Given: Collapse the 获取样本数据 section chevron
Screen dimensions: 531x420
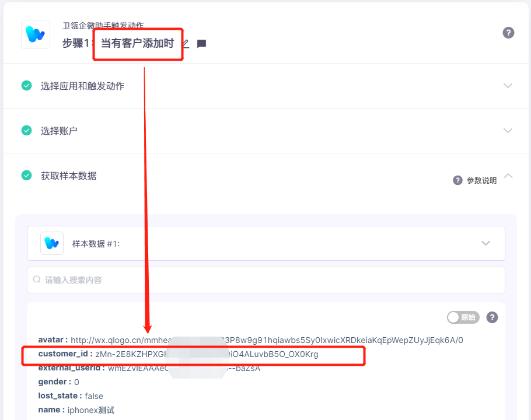Looking at the screenshot, I should (x=508, y=176).
